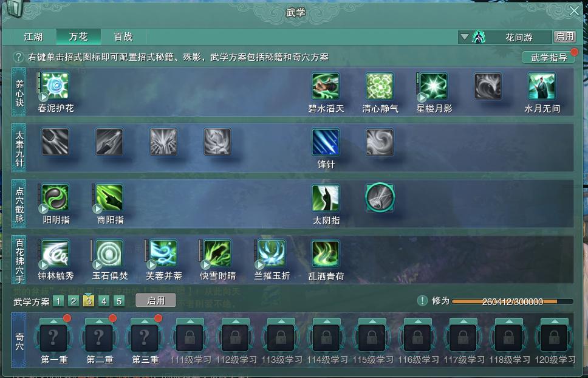Switch to martial scheme number 4

pos(104,301)
